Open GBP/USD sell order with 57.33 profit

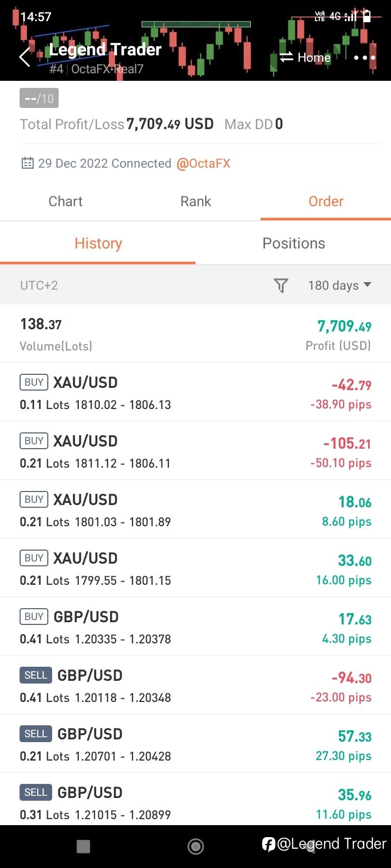[195, 744]
